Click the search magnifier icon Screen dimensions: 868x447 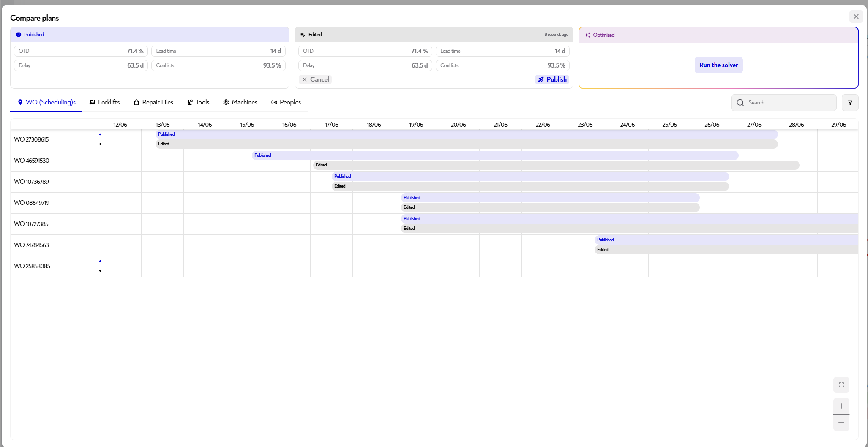tap(740, 103)
